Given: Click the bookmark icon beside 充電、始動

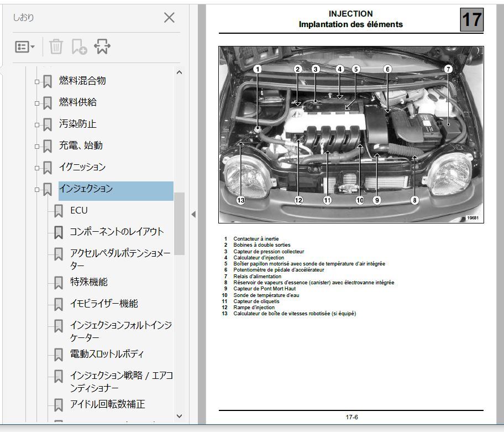Looking at the screenshot, I should point(48,147).
